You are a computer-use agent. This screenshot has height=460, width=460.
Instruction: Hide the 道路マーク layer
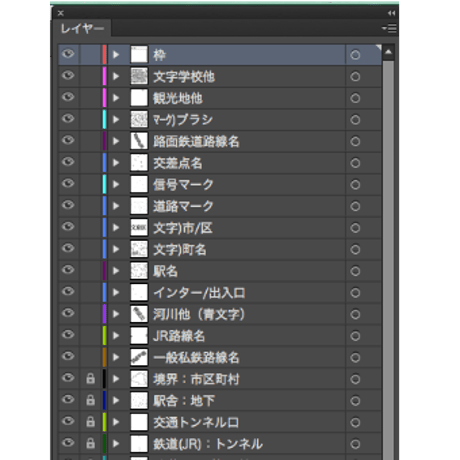pyautogui.click(x=68, y=205)
